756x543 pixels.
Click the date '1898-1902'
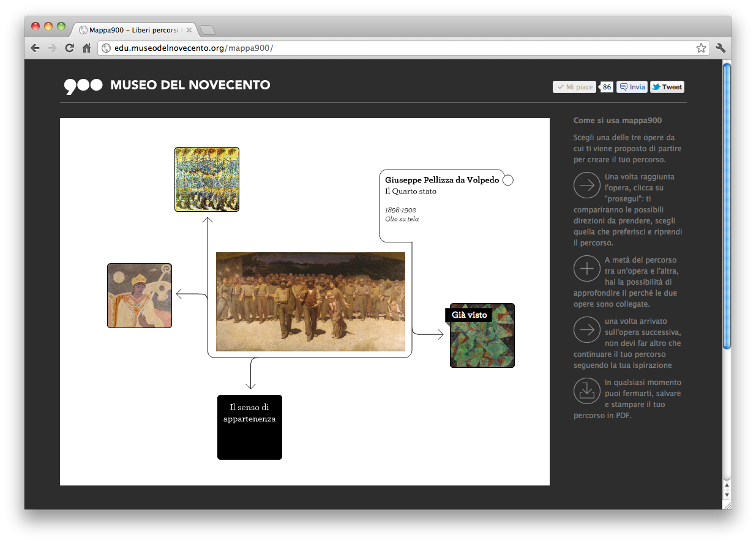tap(400, 210)
